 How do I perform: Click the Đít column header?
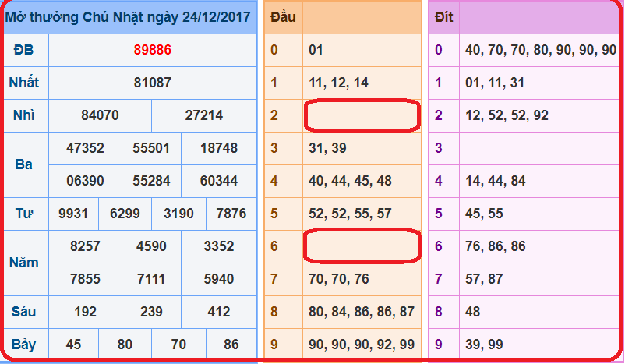[443, 17]
